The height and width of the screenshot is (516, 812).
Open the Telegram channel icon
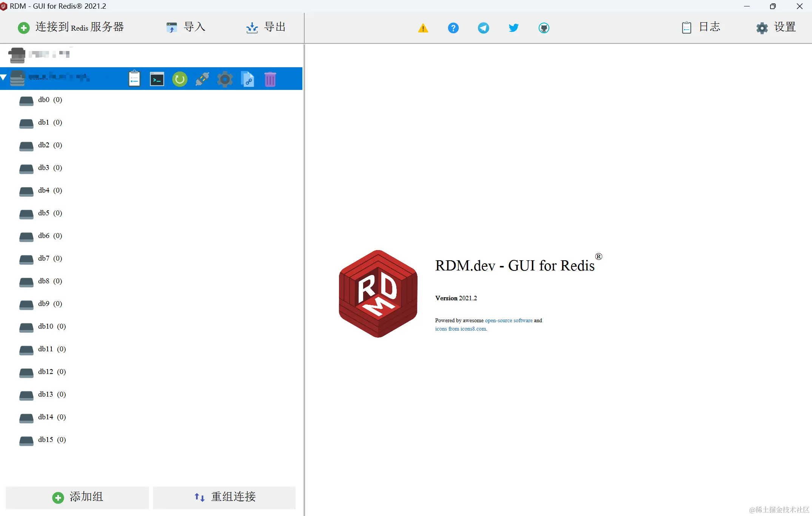coord(483,28)
